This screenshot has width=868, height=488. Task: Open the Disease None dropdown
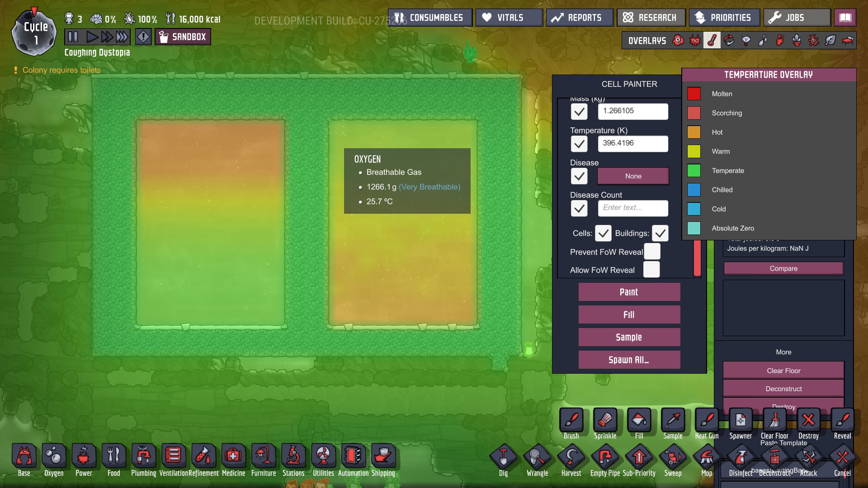point(633,176)
